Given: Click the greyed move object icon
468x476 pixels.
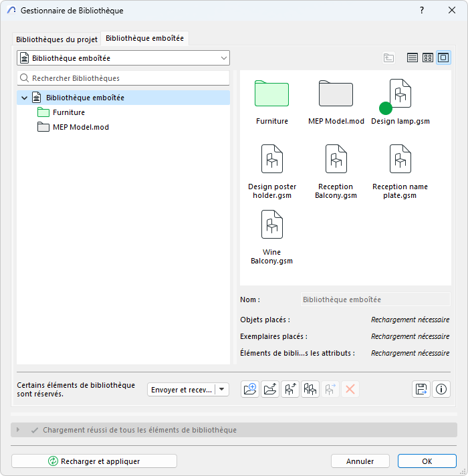Looking at the screenshot, I should click(330, 389).
